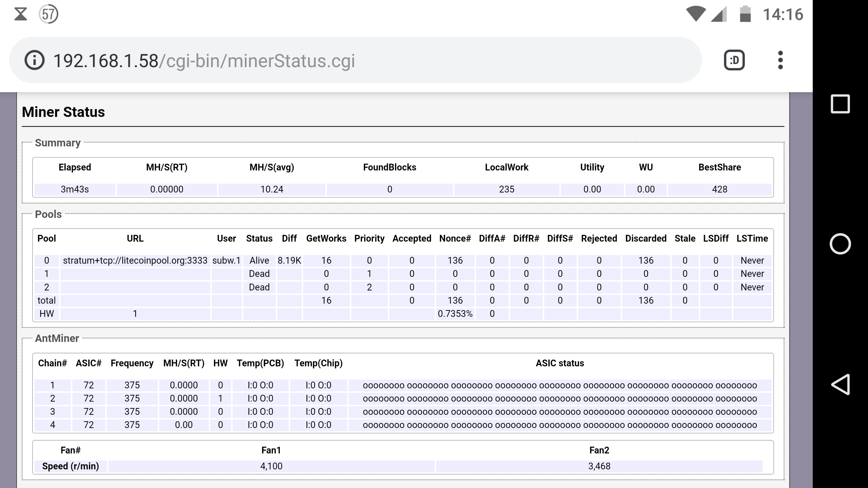
Task: Click the total row label in Pools
Action: 46,300
